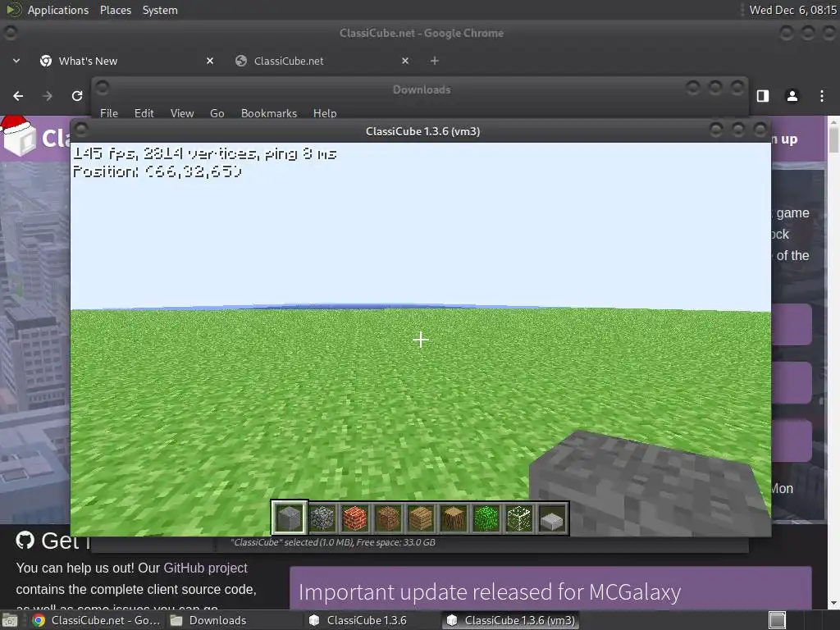Select the slab block in hotbar
This screenshot has width=840, height=630.
click(552, 518)
